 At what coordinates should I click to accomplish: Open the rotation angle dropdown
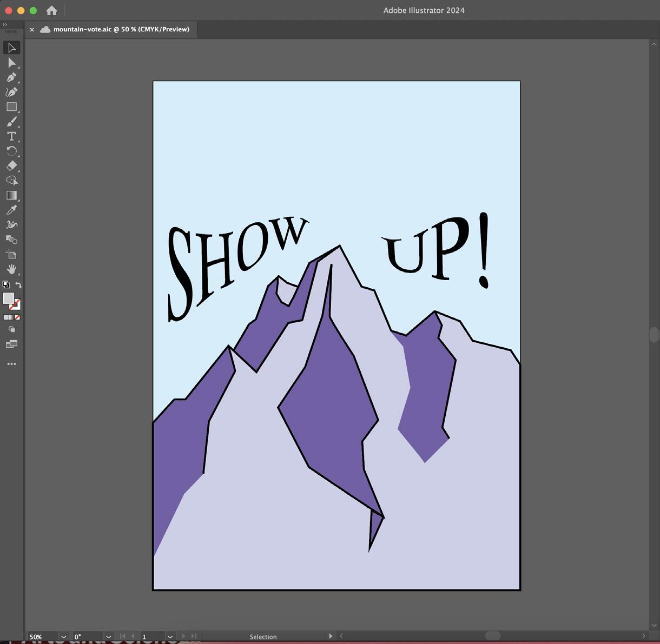108,636
